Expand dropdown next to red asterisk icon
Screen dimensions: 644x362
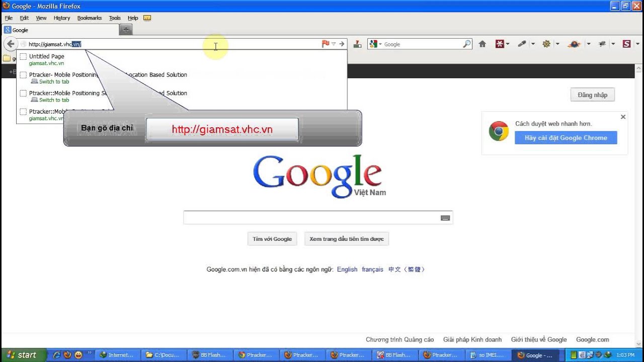point(508,44)
